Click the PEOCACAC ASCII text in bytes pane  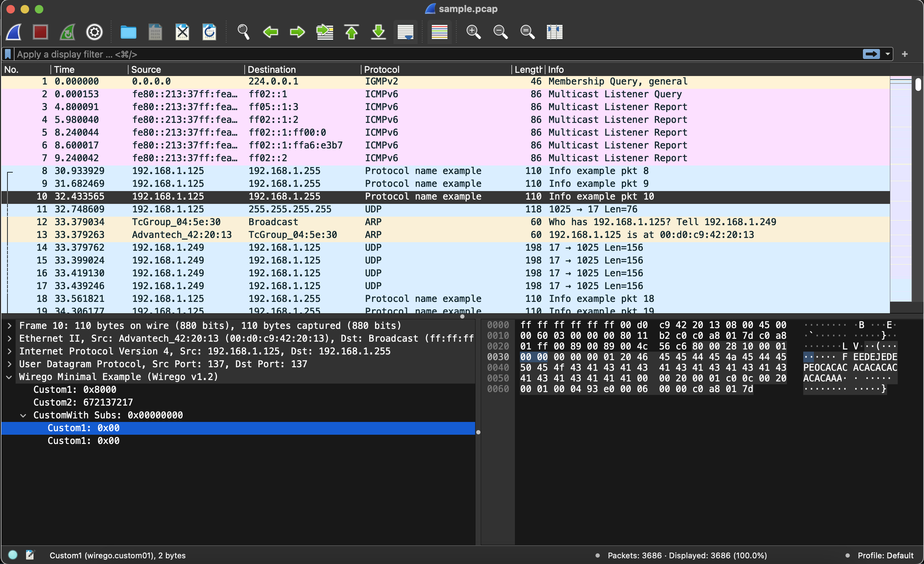tap(825, 368)
